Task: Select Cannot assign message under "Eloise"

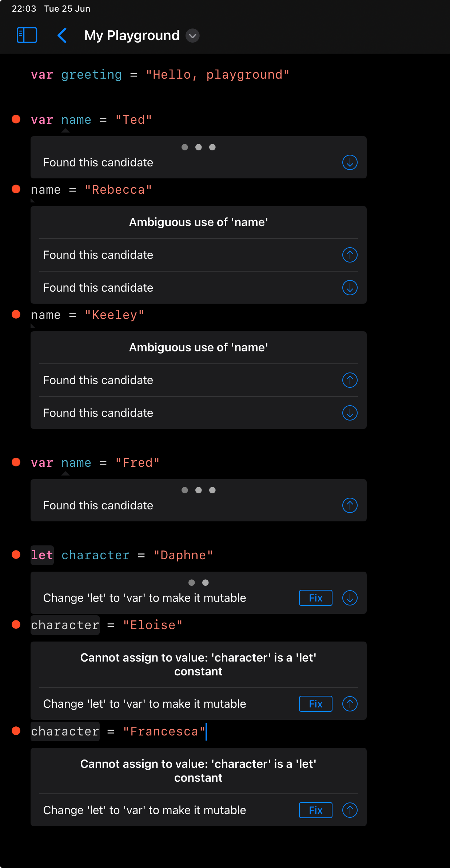Action: [199, 664]
